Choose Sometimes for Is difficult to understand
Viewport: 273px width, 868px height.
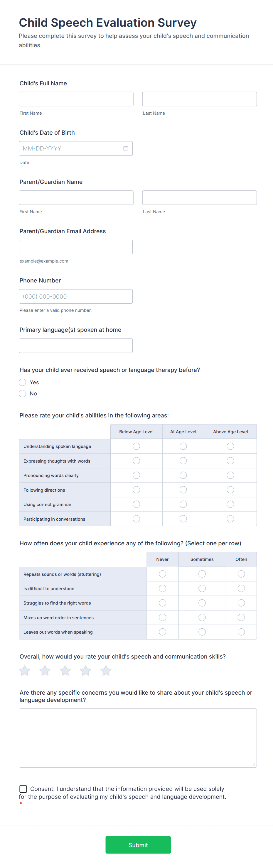pyautogui.click(x=202, y=588)
